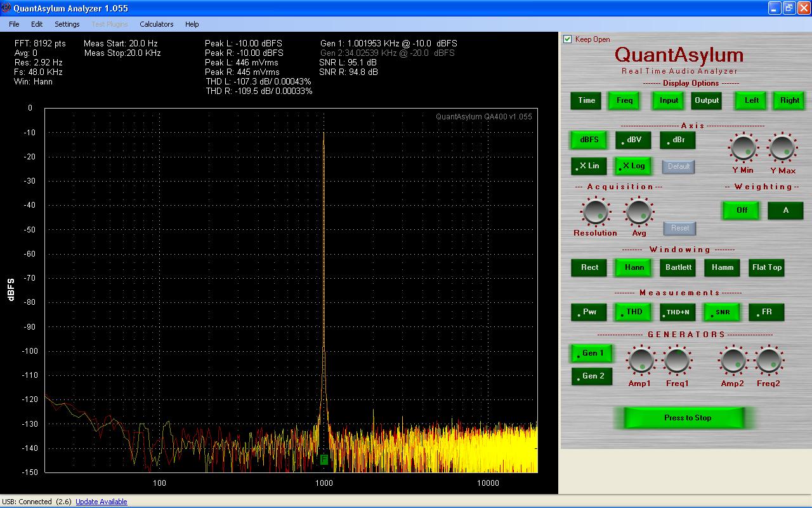Select Hamm window function
Viewport: 812px width, 508px height.
coord(722,267)
